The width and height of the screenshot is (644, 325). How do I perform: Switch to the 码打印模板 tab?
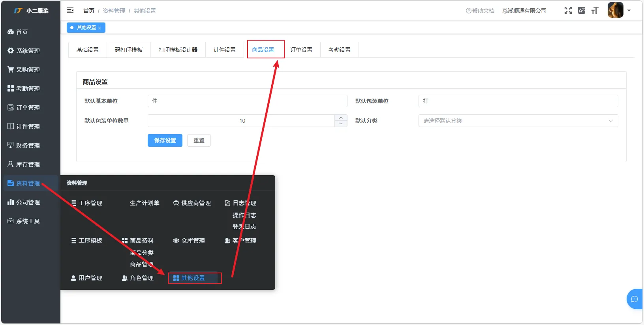(129, 50)
